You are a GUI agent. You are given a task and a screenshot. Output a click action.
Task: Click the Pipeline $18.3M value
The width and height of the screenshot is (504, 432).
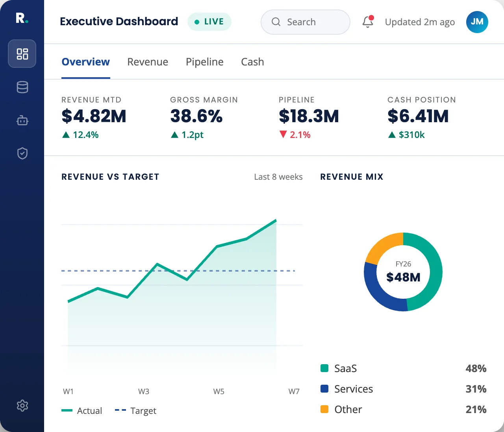[x=309, y=116]
